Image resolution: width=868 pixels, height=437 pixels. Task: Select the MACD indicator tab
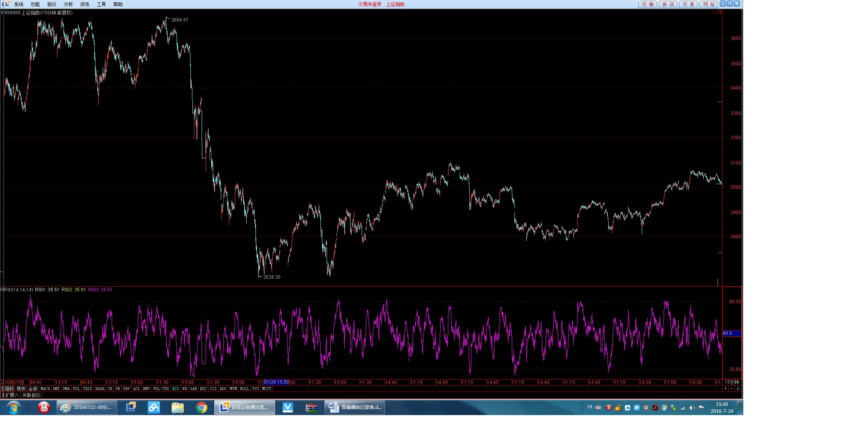click(45, 389)
